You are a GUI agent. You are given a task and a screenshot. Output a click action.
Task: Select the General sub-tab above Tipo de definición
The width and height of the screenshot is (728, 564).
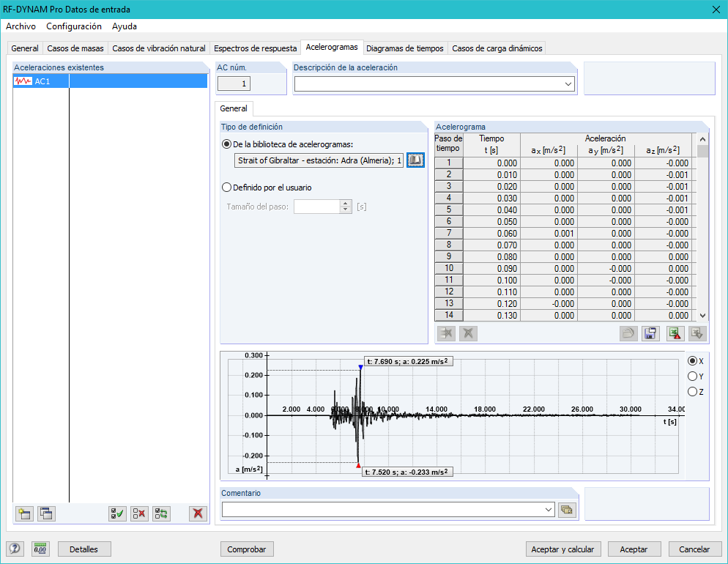tap(234, 108)
